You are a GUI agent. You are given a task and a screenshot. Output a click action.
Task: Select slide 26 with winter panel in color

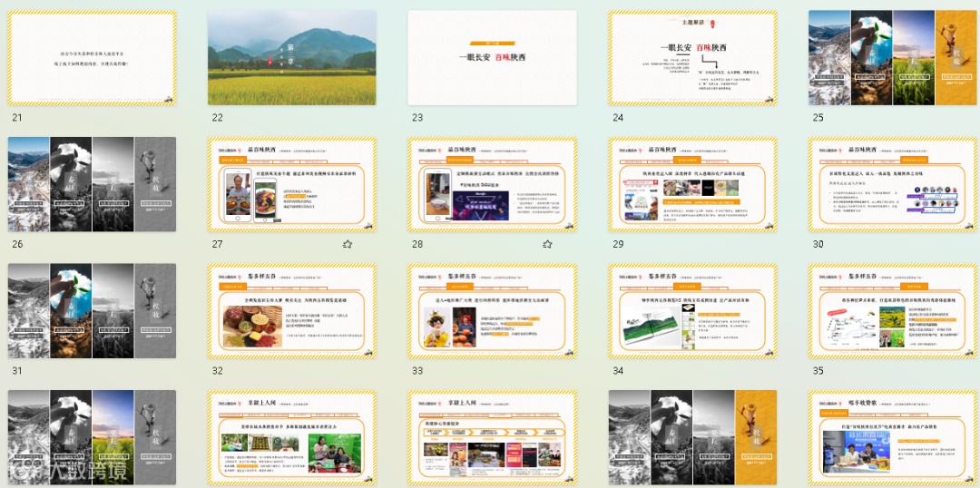pos(92,184)
